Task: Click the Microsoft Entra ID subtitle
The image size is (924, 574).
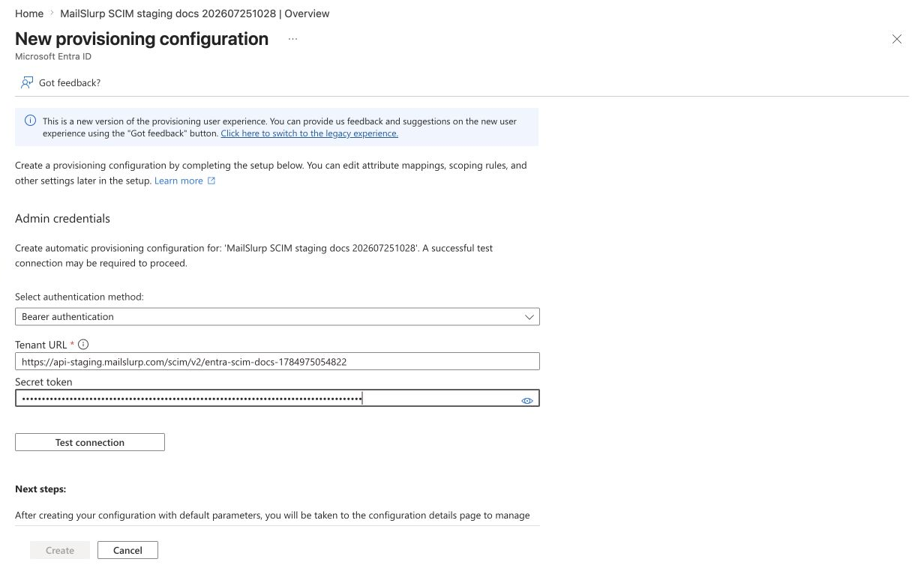Action: 53,56
